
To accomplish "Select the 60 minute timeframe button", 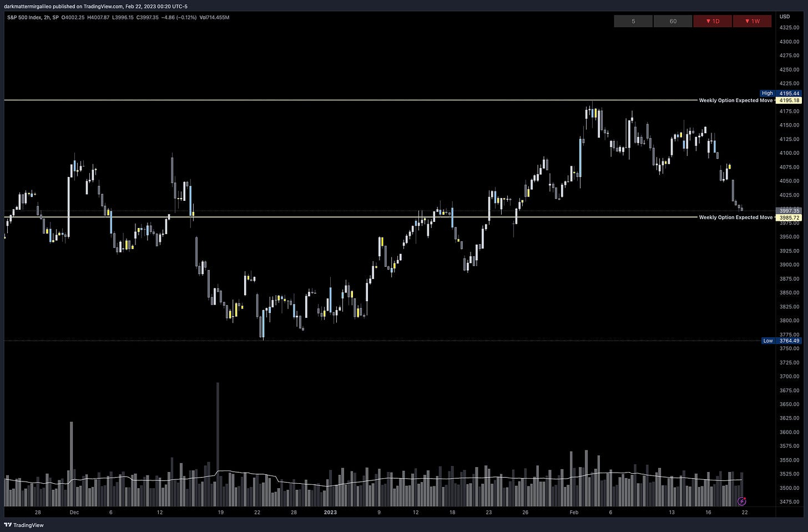I will tap(673, 21).
